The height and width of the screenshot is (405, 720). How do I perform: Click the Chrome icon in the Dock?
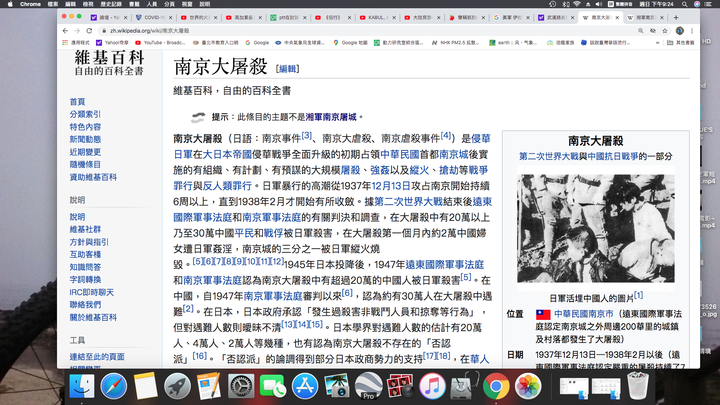[496, 386]
